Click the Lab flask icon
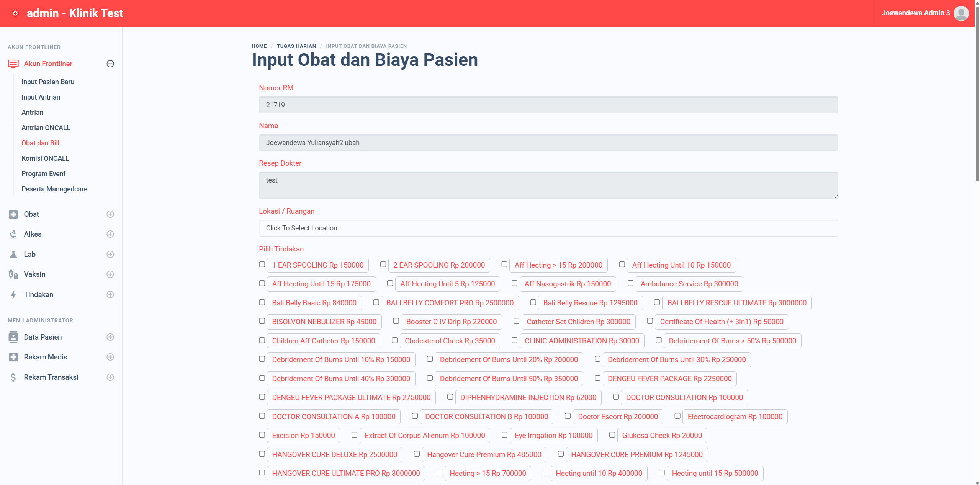Screen dimensions: 980x485 coord(13,255)
